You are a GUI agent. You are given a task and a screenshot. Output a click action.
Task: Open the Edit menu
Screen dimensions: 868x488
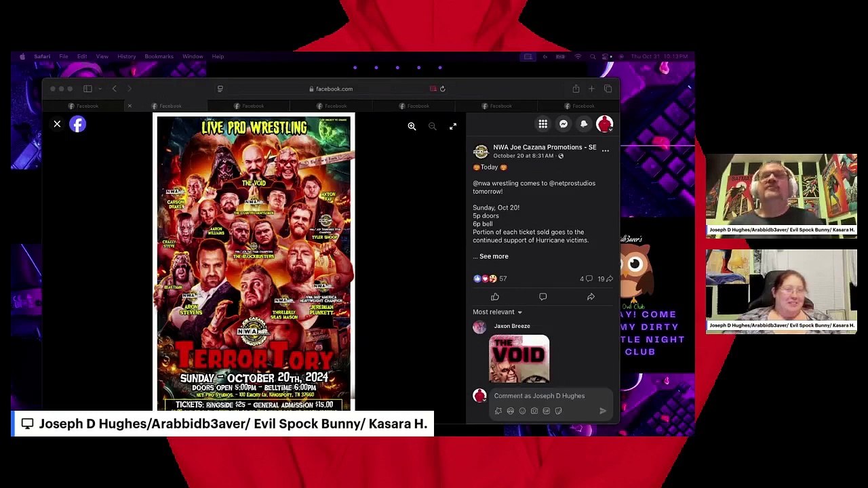point(82,56)
